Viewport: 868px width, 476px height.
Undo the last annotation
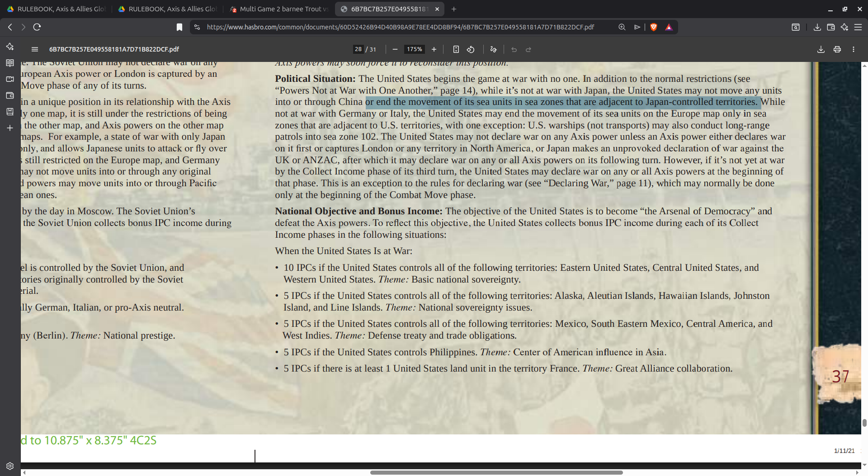[514, 50]
